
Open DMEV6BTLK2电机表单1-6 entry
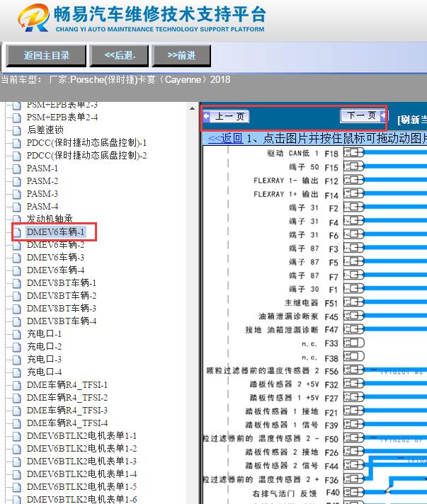tap(81, 500)
